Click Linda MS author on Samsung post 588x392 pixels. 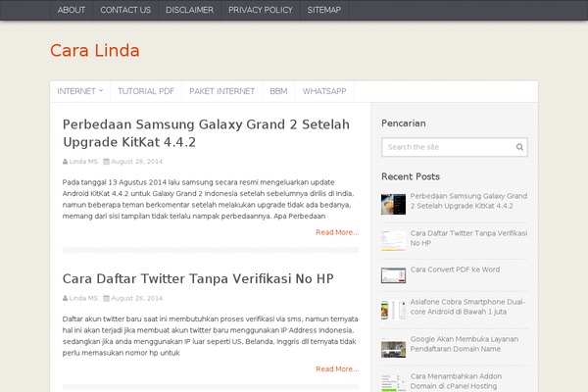coord(83,162)
